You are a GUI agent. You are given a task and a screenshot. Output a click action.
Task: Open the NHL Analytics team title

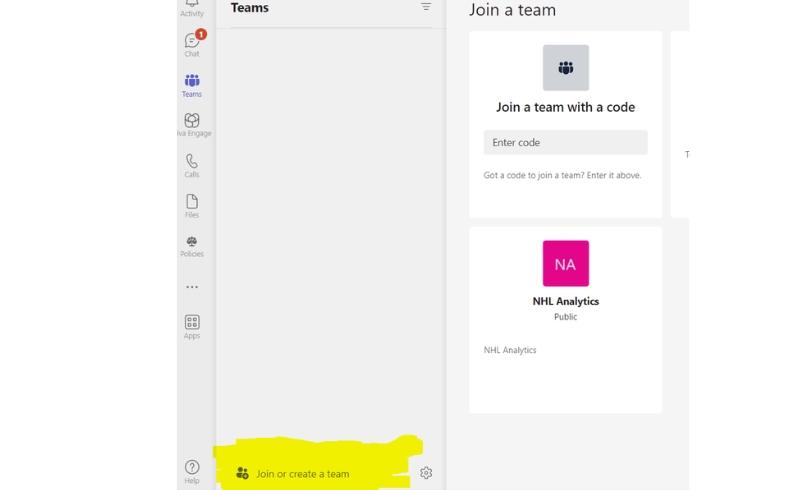566,301
